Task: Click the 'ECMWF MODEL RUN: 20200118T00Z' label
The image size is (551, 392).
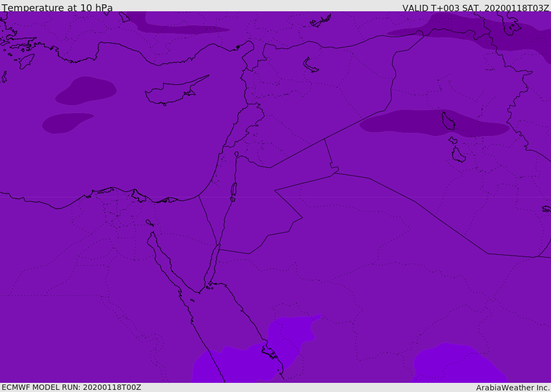Action: tap(72, 387)
